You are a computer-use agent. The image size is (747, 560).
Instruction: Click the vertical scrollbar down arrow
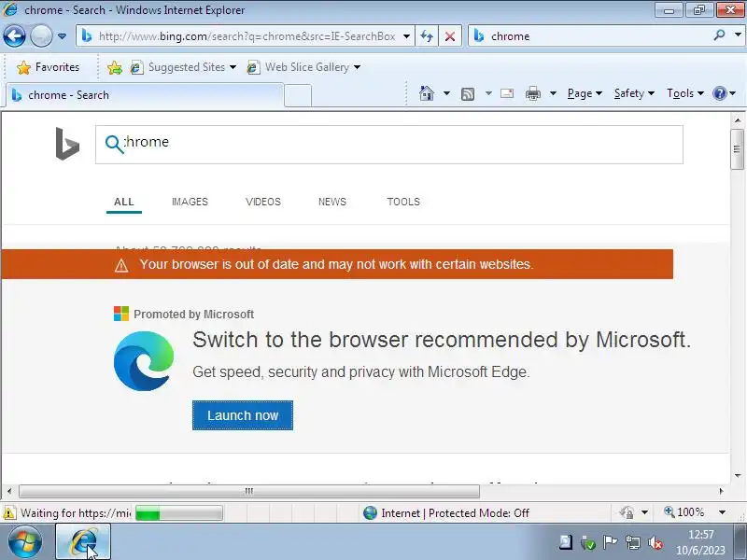point(738,475)
